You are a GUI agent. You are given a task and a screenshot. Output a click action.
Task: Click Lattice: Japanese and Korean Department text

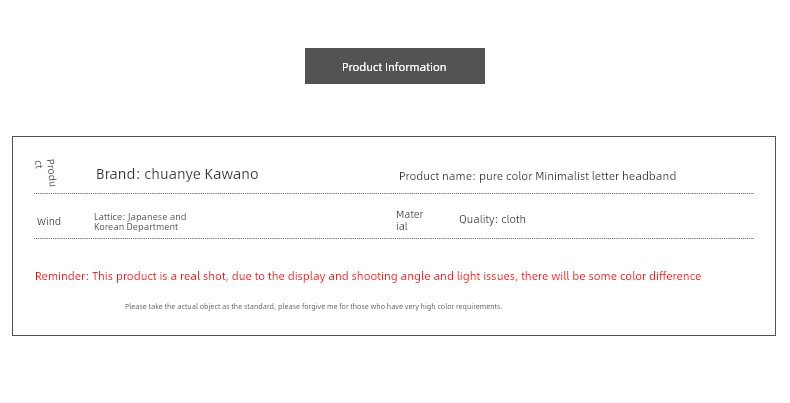pyautogui.click(x=140, y=222)
